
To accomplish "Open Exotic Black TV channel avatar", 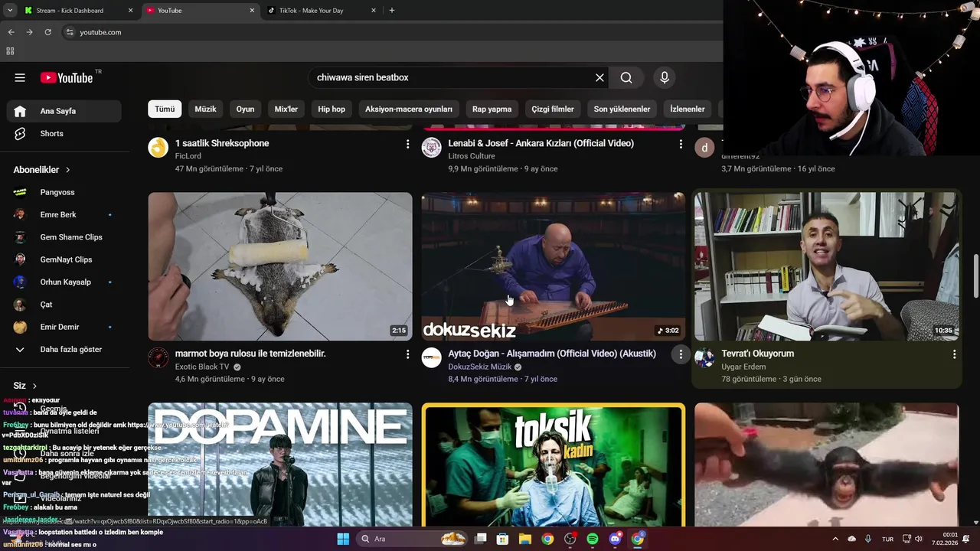I will (x=158, y=357).
